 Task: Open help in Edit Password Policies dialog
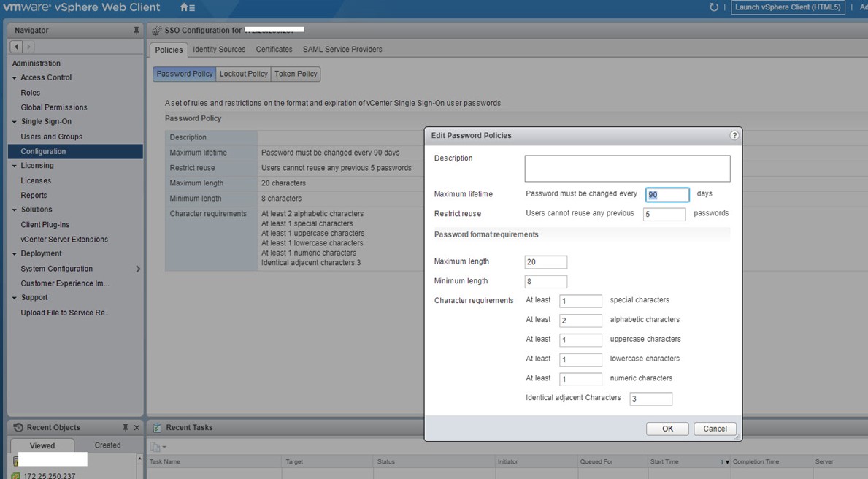click(x=734, y=136)
